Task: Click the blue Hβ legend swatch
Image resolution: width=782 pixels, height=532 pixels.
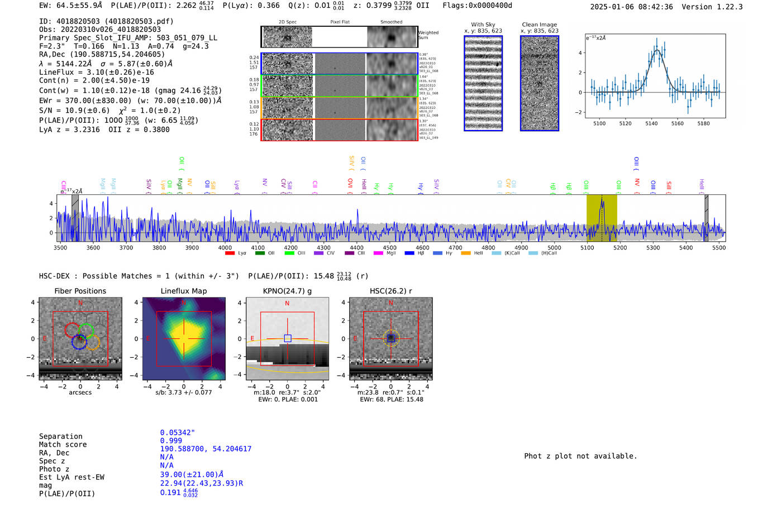Action: point(409,253)
